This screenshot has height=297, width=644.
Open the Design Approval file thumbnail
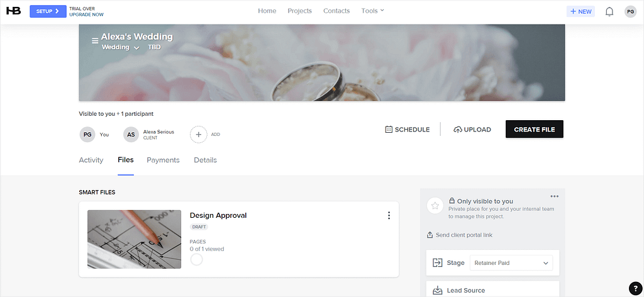135,240
